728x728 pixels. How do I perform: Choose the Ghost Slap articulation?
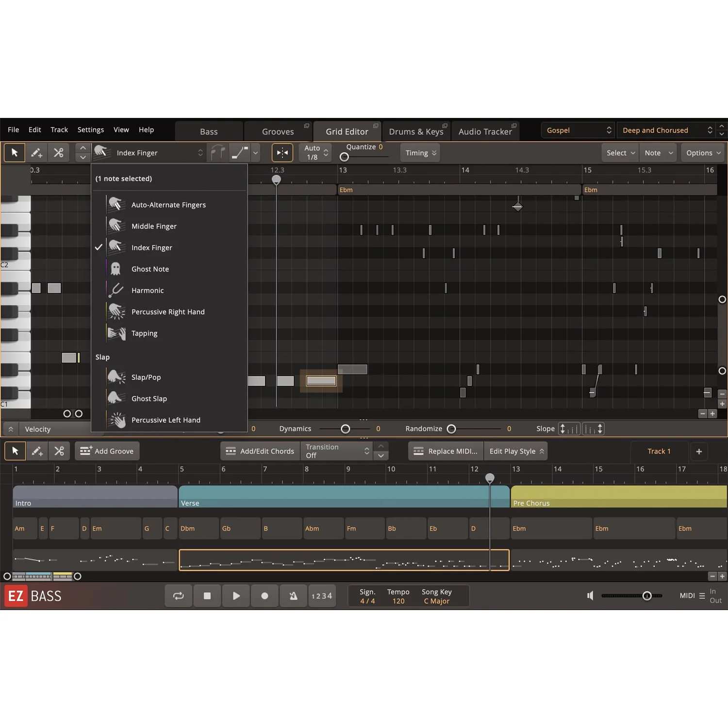[x=169, y=398]
